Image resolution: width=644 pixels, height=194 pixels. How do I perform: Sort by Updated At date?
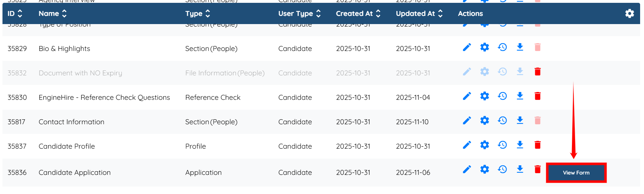[x=440, y=13]
